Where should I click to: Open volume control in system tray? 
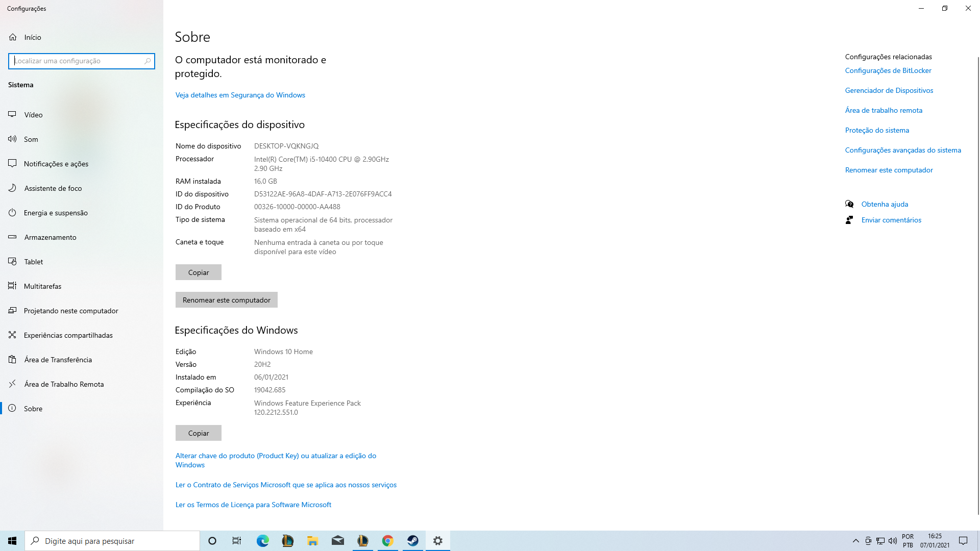[x=893, y=541]
